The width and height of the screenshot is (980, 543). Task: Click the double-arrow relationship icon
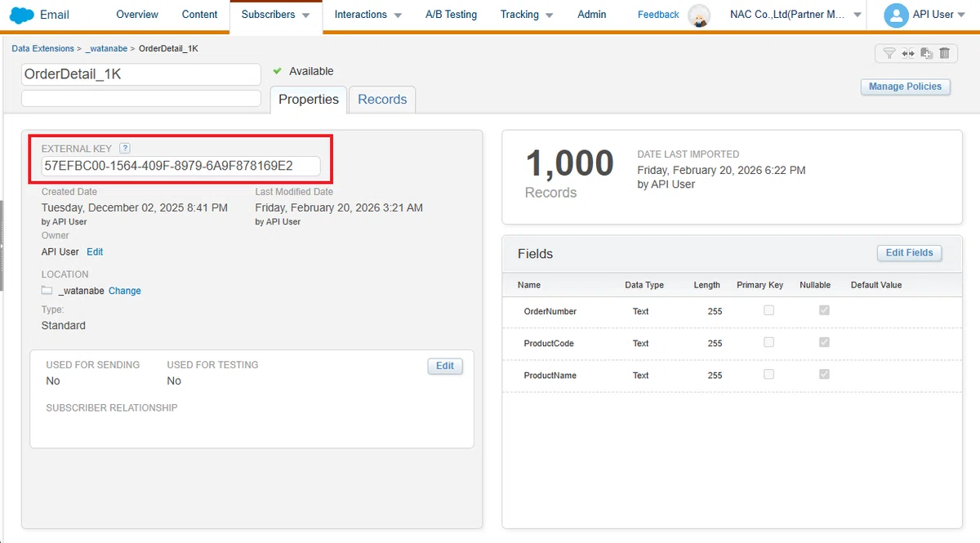click(x=908, y=53)
